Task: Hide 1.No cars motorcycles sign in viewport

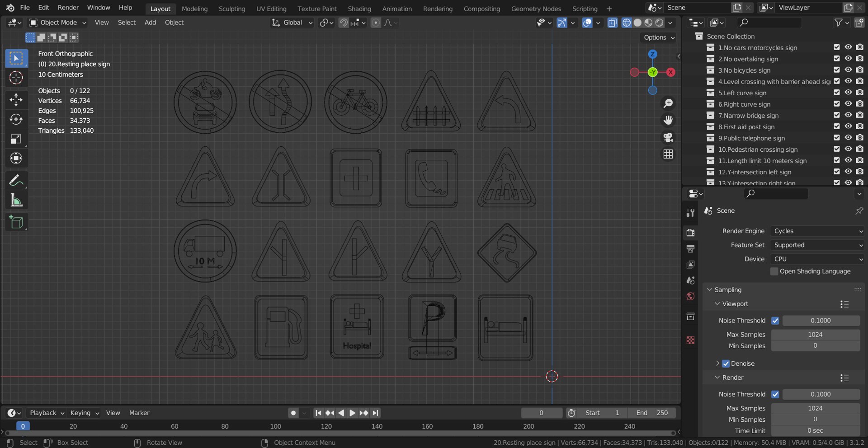Action: 848,47
